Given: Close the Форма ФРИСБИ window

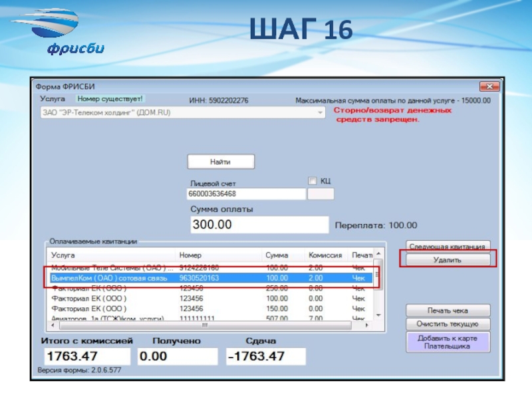Looking at the screenshot, I should pyautogui.click(x=489, y=86).
